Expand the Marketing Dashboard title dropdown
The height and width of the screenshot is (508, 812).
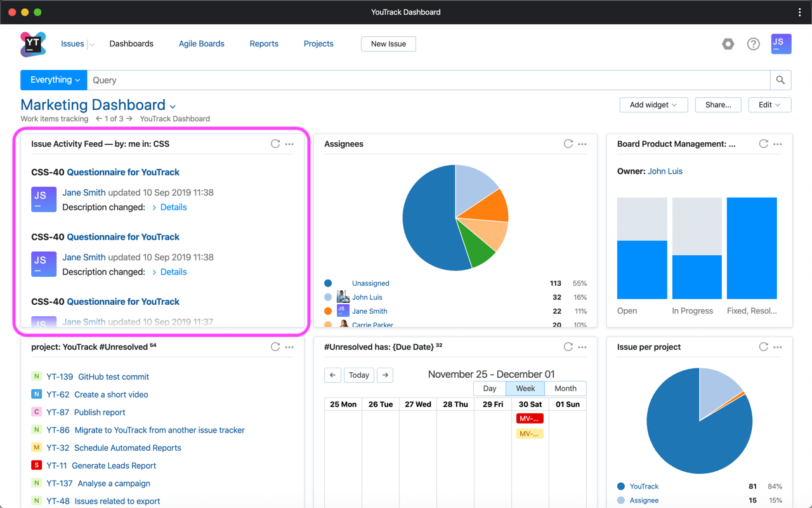173,107
